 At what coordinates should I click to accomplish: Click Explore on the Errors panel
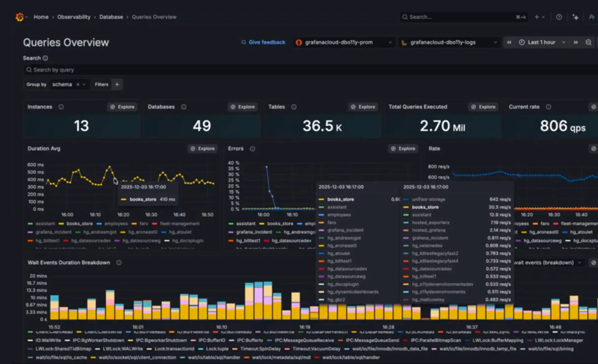(403, 149)
